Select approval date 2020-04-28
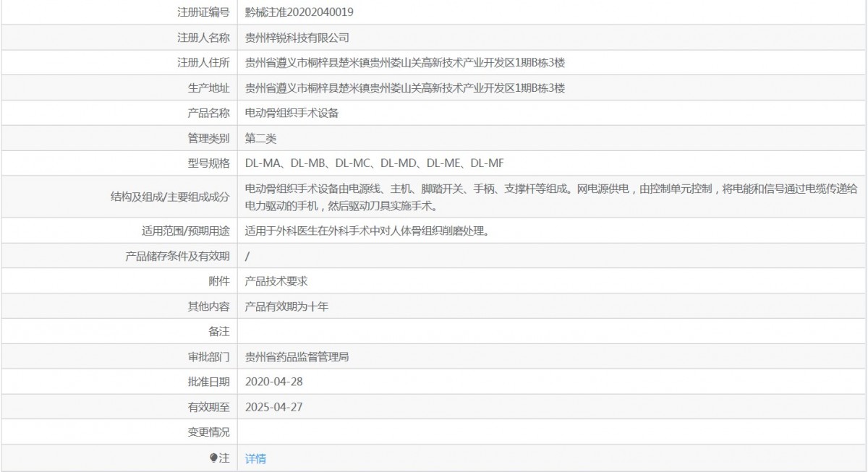The image size is (868, 472). coord(273,382)
